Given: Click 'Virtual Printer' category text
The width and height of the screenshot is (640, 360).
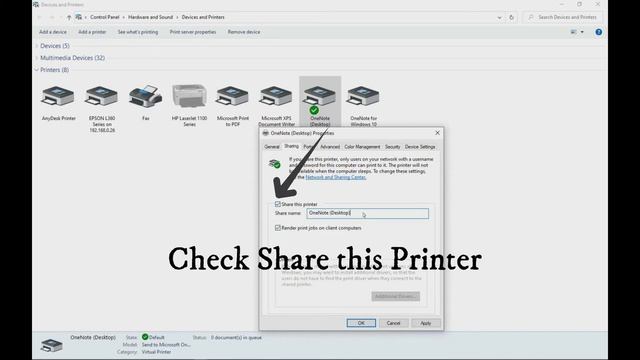Looking at the screenshot, I should pyautogui.click(x=156, y=352).
